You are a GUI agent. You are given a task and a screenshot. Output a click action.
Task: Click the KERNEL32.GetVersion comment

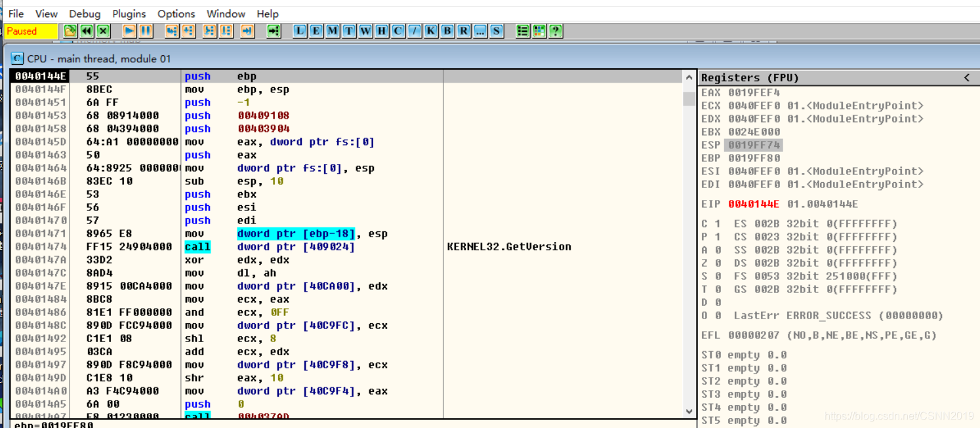[x=509, y=246]
